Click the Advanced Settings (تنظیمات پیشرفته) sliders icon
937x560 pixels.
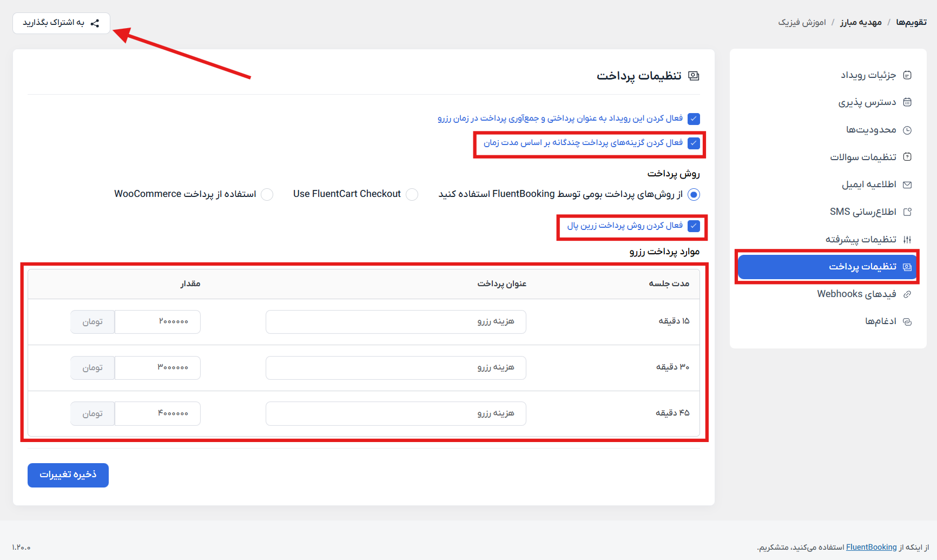pos(907,239)
